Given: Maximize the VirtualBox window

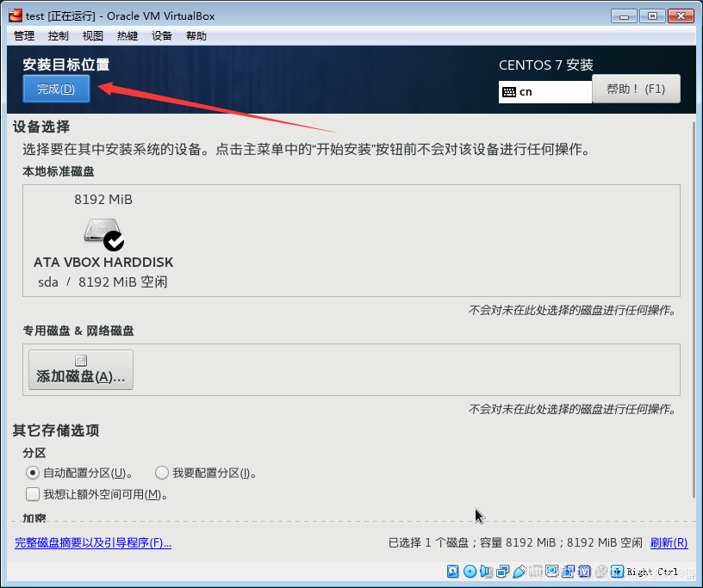Looking at the screenshot, I should (652, 16).
